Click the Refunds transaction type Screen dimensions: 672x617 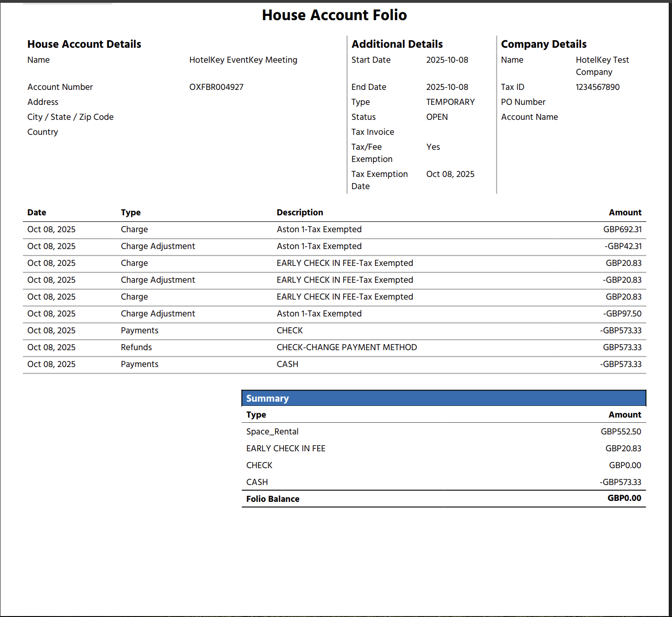click(x=136, y=347)
